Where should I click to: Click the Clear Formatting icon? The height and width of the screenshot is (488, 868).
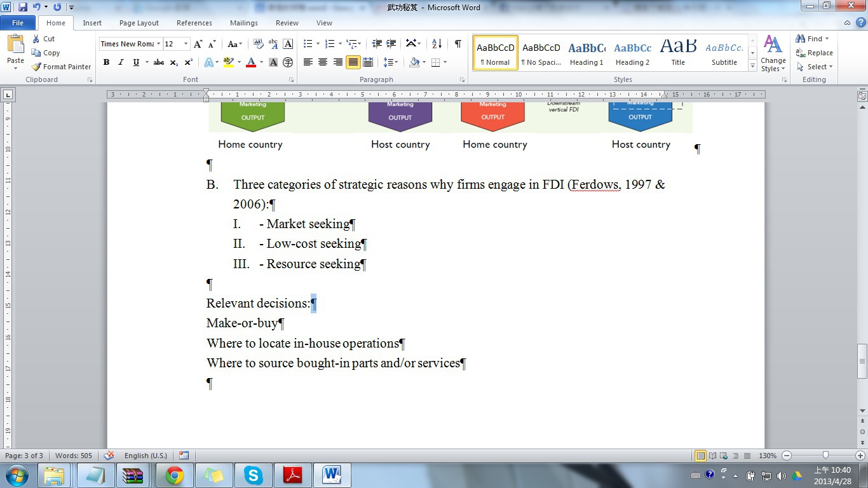pyautogui.click(x=258, y=44)
